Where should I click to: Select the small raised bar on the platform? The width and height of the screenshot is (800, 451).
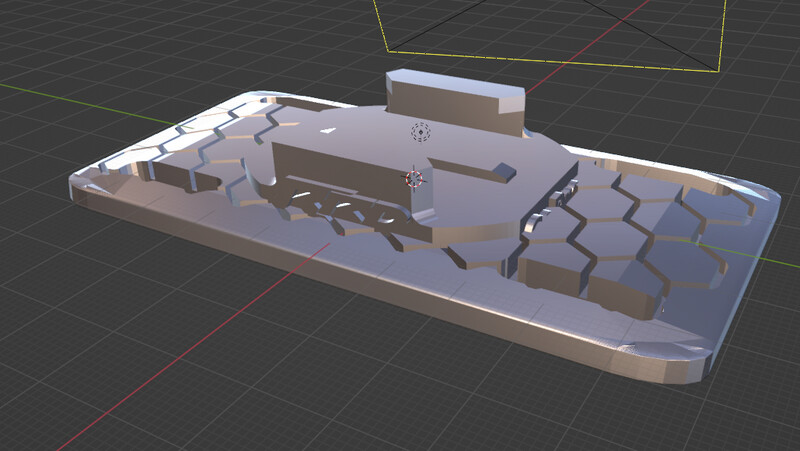click(x=472, y=170)
